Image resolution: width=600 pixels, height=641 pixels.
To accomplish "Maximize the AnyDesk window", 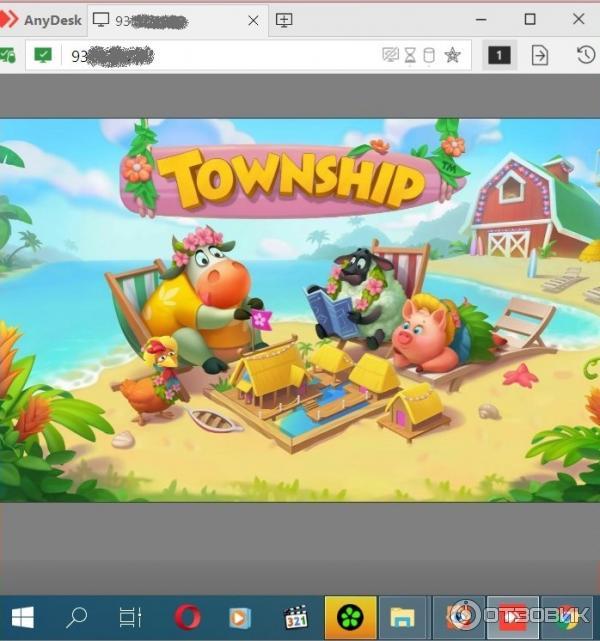I will pos(530,19).
